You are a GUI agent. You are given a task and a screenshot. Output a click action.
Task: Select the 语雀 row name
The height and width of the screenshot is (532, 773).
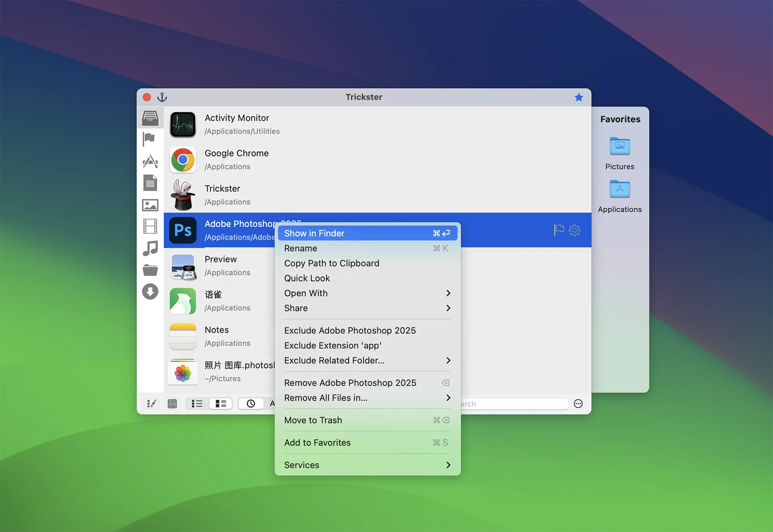point(213,294)
